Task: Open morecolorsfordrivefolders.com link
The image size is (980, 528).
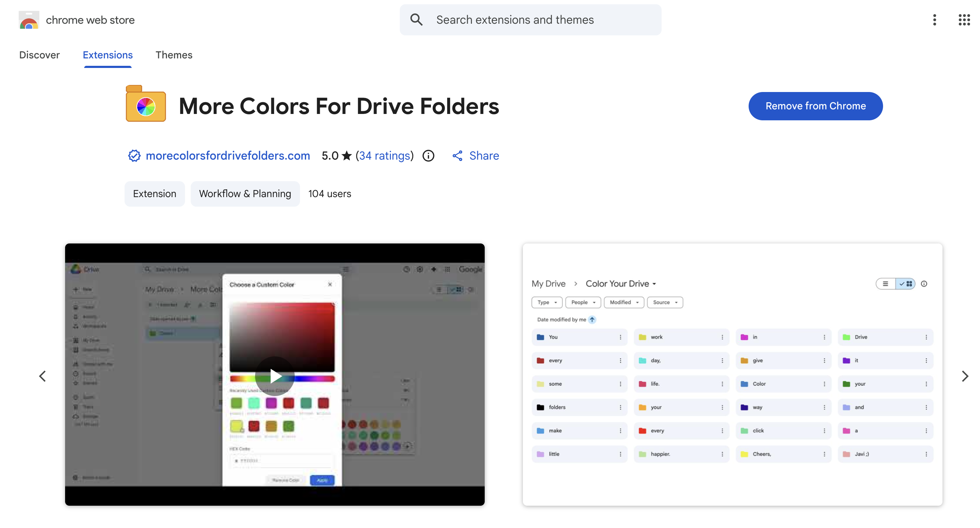Action: pos(227,156)
